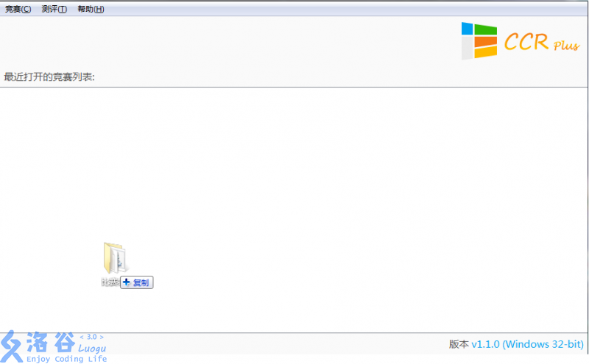The image size is (589, 364).
Task: Click the 复制 copy tooltip text
Action: tap(141, 282)
